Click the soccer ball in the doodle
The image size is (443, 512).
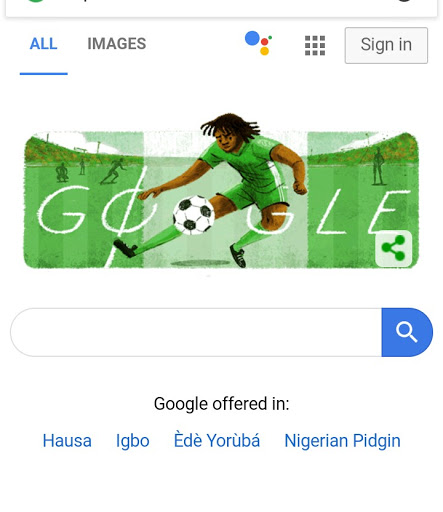pos(194,215)
